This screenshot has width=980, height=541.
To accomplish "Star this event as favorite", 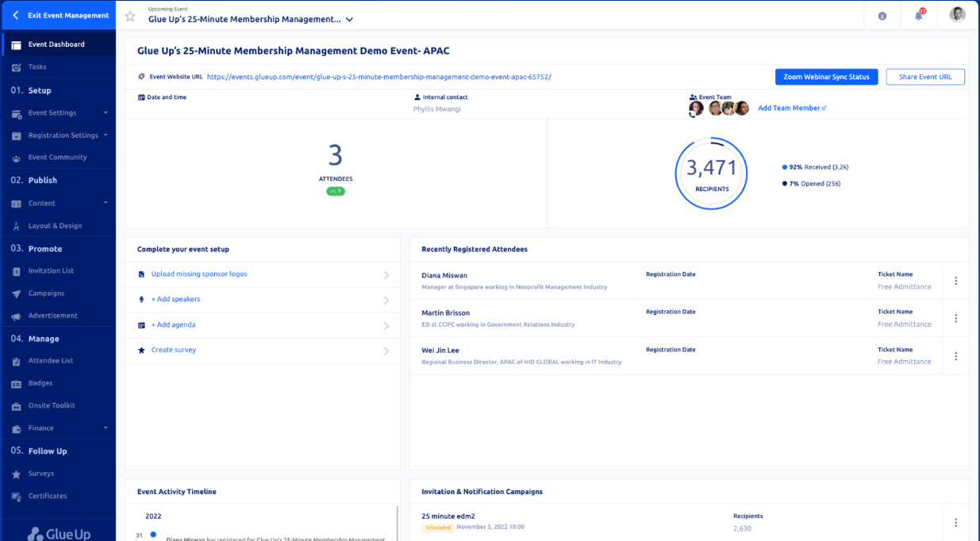I will [x=130, y=16].
